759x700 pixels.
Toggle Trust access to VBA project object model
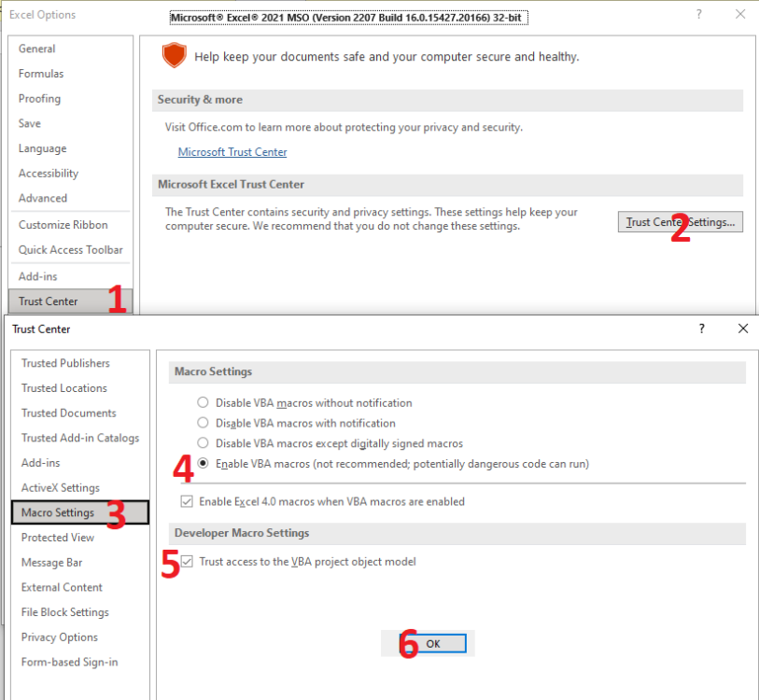click(187, 562)
